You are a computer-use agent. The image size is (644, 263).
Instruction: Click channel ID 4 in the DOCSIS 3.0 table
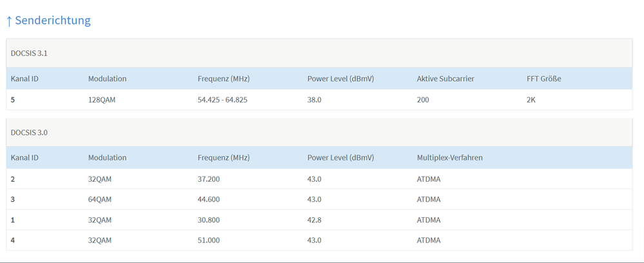click(14, 240)
